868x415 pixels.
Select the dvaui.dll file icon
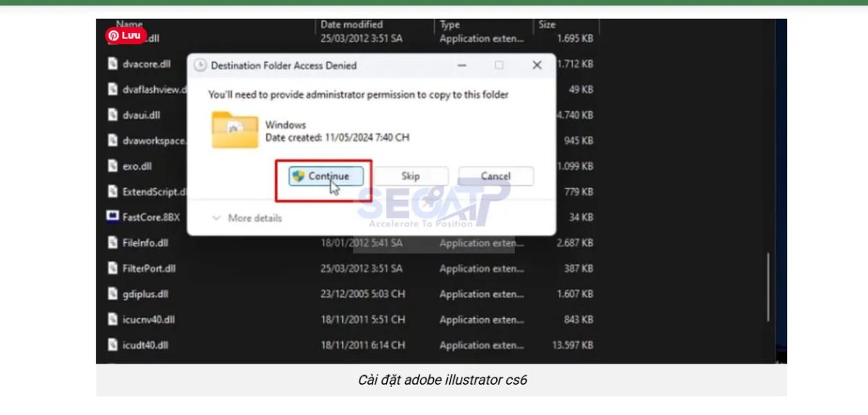click(x=112, y=115)
